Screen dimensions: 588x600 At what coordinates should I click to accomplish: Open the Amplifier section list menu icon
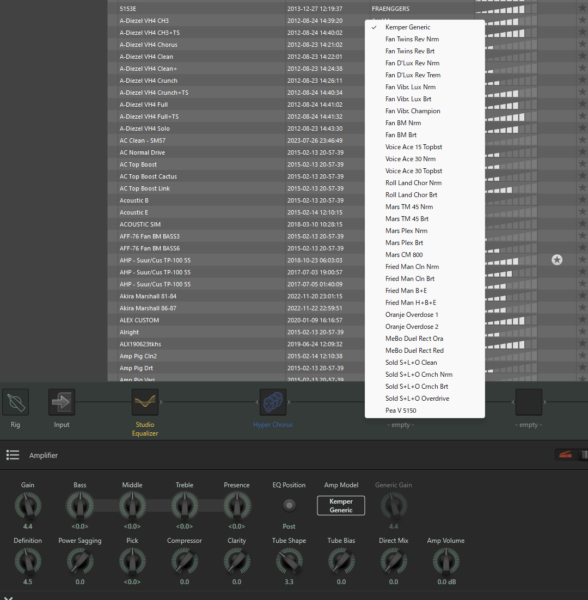pyautogui.click(x=13, y=455)
